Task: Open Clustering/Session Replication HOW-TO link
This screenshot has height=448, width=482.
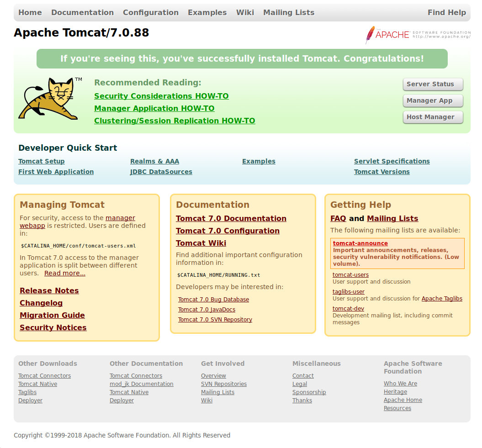Action: tap(175, 121)
